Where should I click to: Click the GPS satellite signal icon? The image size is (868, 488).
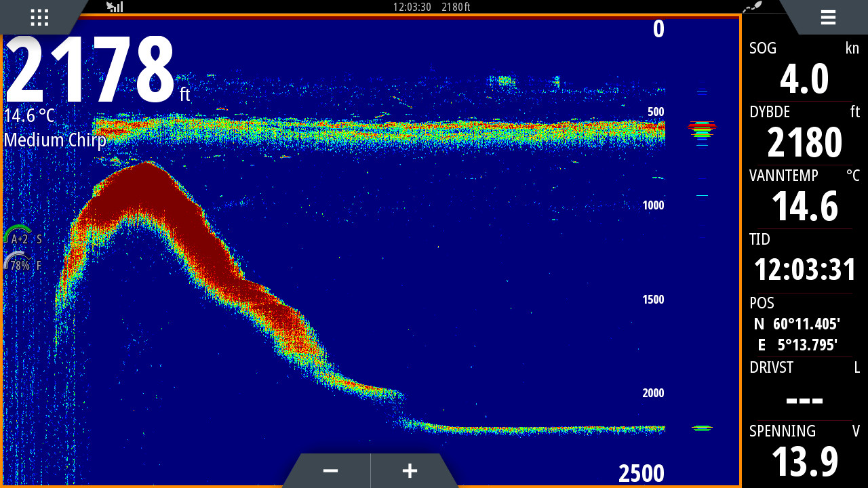click(115, 7)
